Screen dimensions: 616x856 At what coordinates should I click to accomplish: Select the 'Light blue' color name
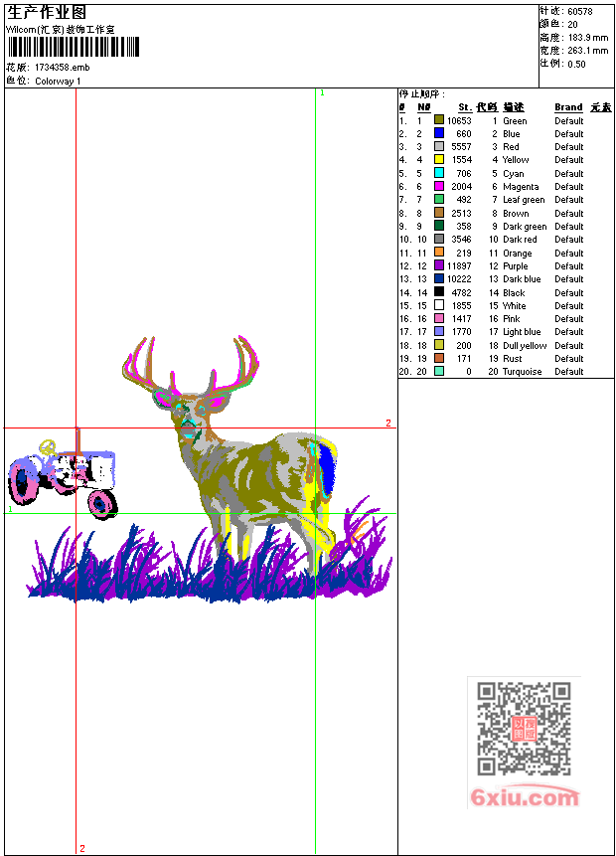tap(522, 332)
